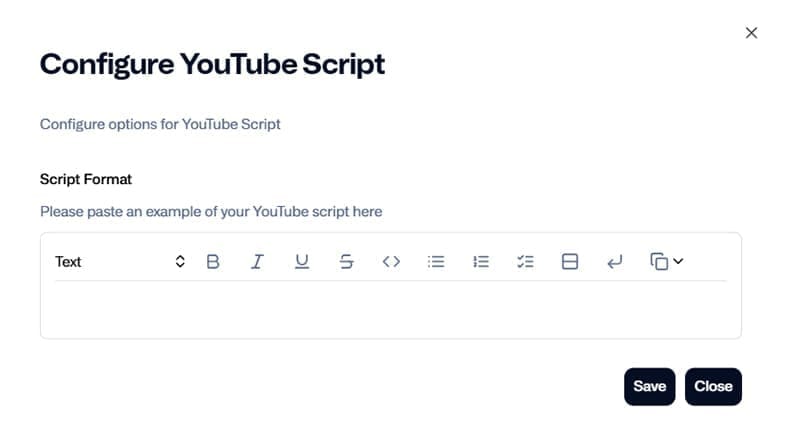800x448 pixels.
Task: Create a bulleted list
Action: click(436, 262)
